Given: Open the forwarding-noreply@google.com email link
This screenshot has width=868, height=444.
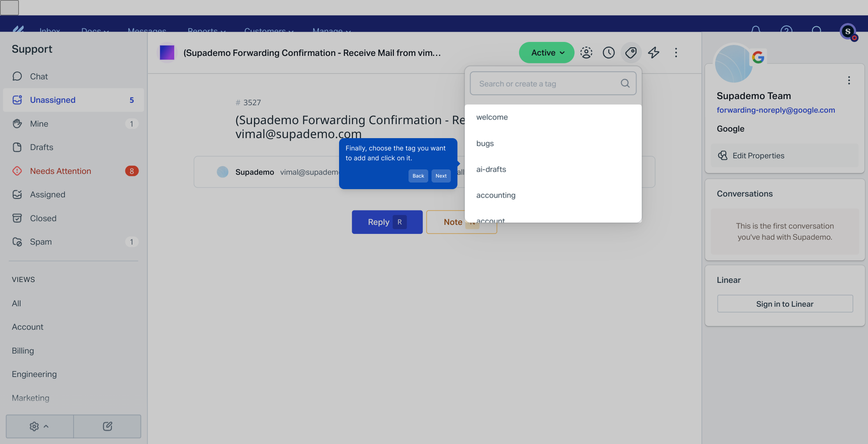Looking at the screenshot, I should coord(776,110).
